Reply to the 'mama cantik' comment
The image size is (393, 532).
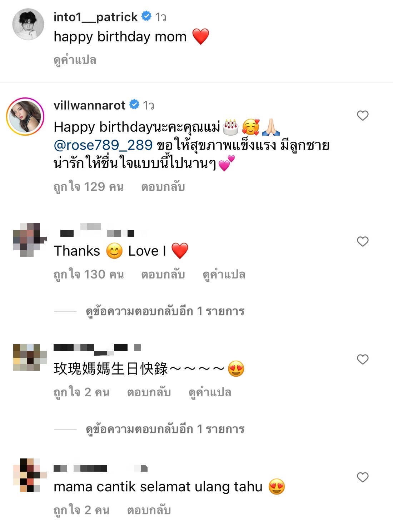[149, 510]
